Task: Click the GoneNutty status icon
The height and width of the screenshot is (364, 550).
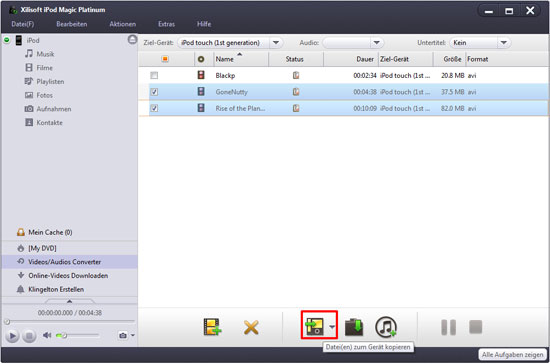Action: coord(296,92)
